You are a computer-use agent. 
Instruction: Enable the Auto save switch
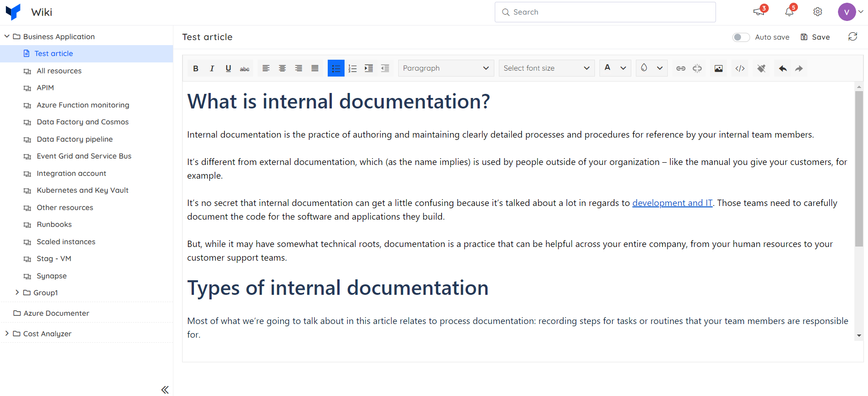click(741, 37)
